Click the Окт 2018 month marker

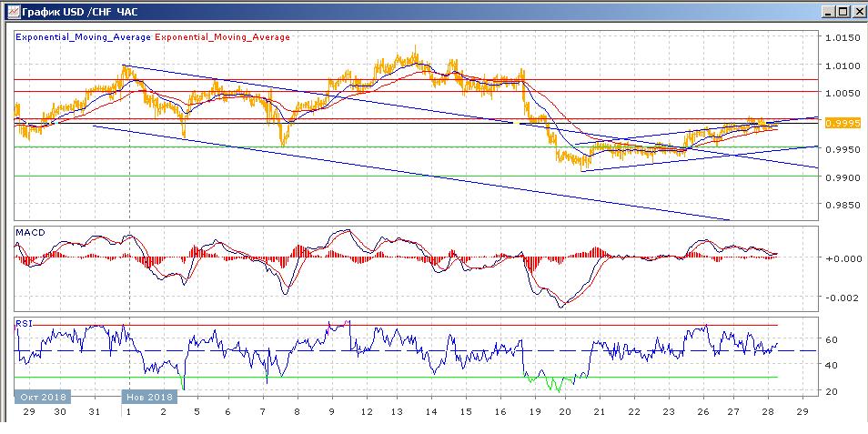[42, 398]
